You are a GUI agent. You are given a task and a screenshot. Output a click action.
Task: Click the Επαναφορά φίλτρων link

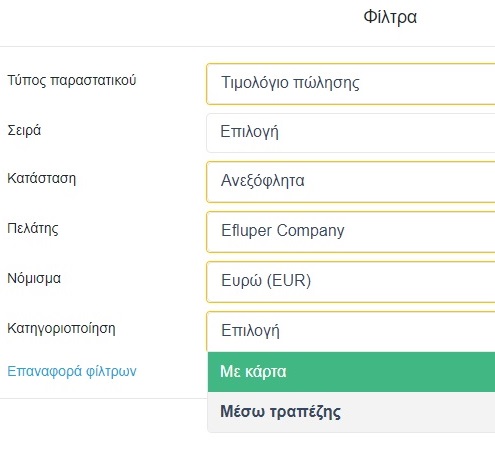(x=72, y=372)
